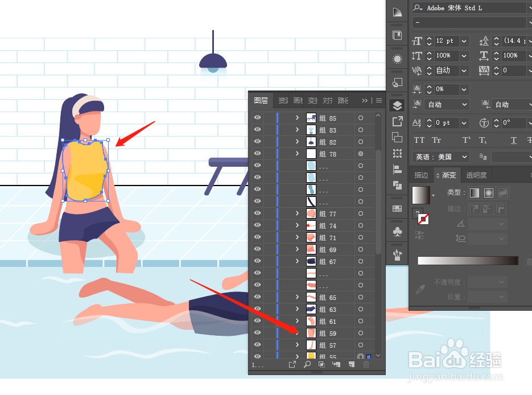Select the radial gradient type icon
532x395 pixels.
(x=489, y=192)
